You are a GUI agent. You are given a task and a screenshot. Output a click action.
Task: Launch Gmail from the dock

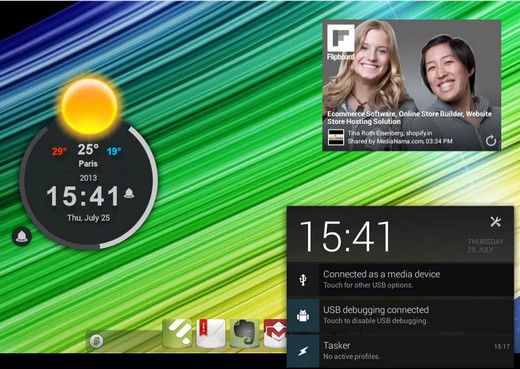[275, 333]
